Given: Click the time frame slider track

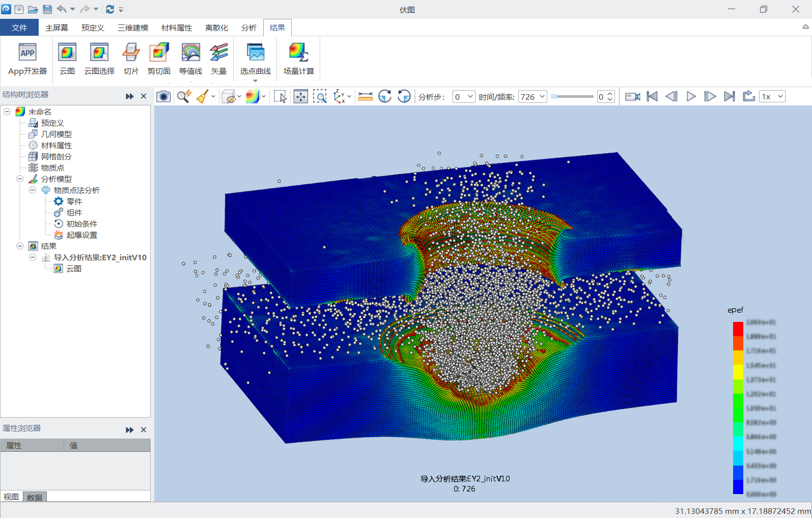Looking at the screenshot, I should pyautogui.click(x=572, y=96).
